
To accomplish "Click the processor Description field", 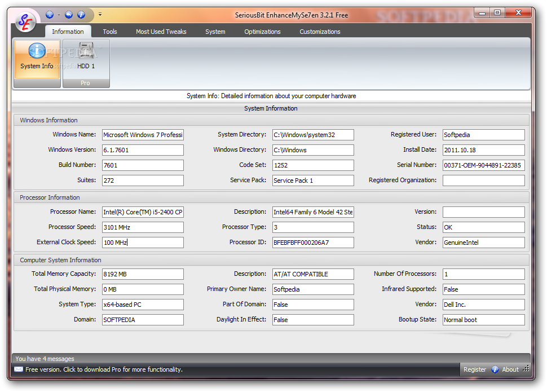I will click(x=314, y=212).
